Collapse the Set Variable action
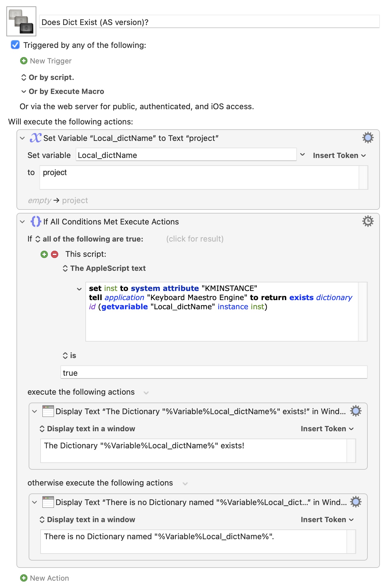 click(x=22, y=138)
